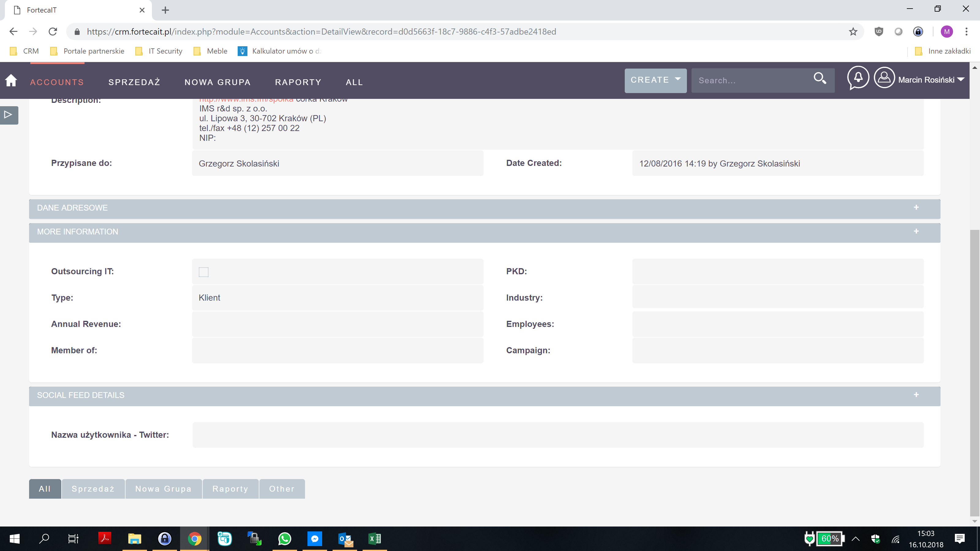Open Marcin Rosiński user dropdown
This screenshot has height=551, width=980.
930,80
